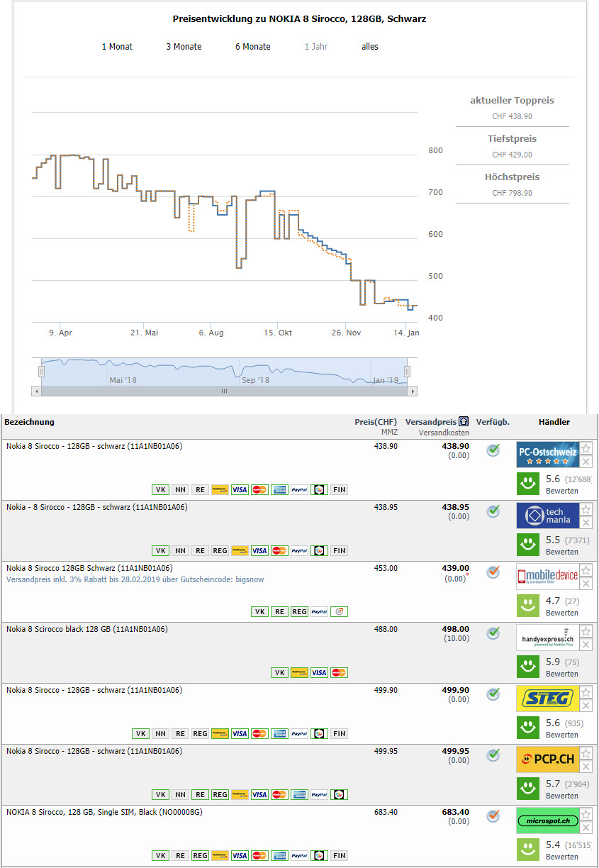Open the PC-Ostschweiz merchant logo
599x868 pixels.
click(x=548, y=455)
